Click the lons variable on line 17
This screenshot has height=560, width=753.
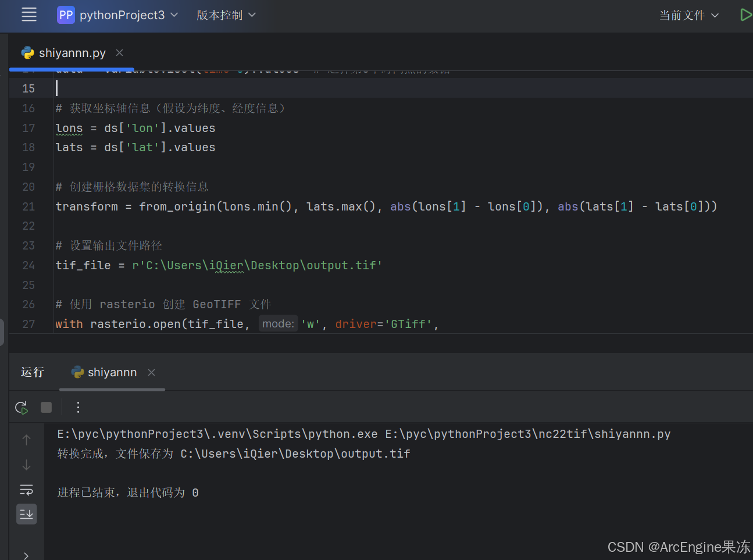[69, 128]
